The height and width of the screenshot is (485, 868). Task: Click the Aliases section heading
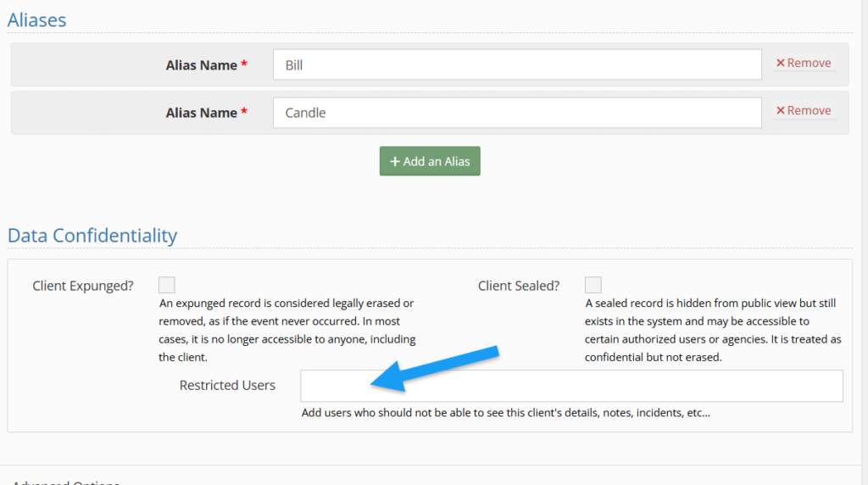pos(37,20)
